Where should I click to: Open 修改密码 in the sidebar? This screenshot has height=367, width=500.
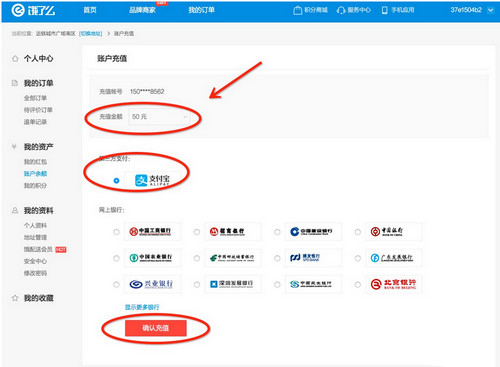(35, 273)
